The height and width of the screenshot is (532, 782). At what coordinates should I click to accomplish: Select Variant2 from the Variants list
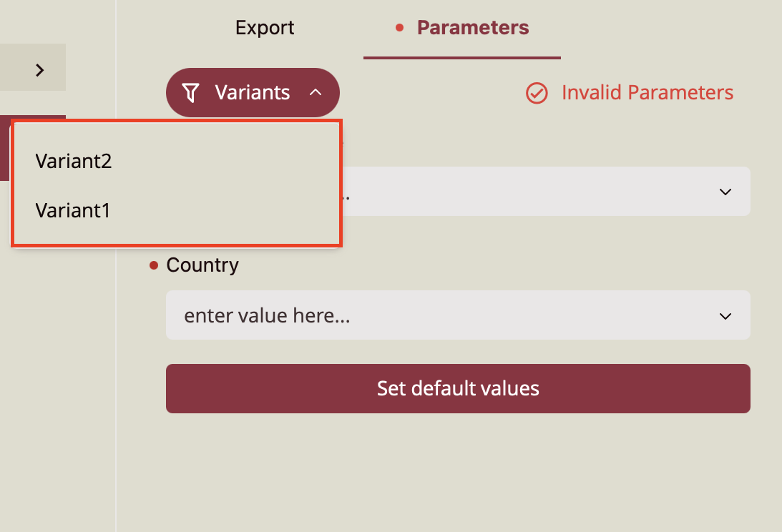point(74,162)
